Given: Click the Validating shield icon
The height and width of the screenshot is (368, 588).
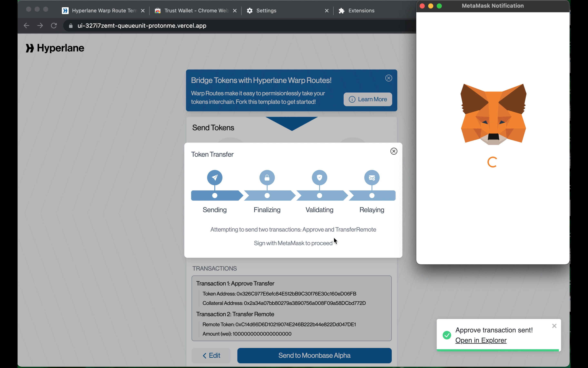Looking at the screenshot, I should [x=320, y=178].
